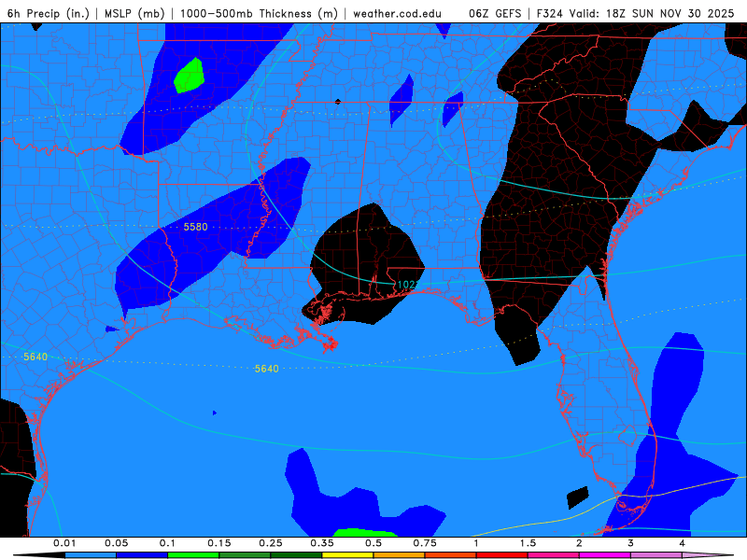
Task: Click the small black patch southwest of Florida
Action: [x=578, y=497]
